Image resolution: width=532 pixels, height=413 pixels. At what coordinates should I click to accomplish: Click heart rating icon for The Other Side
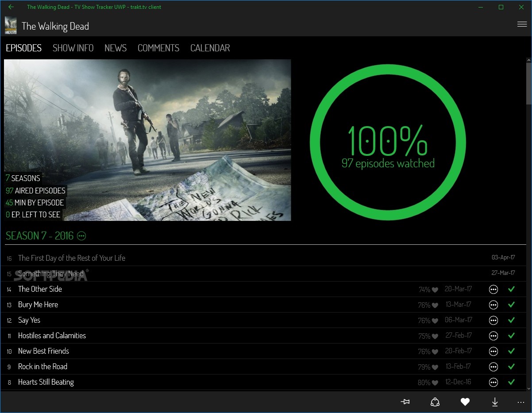(x=435, y=290)
